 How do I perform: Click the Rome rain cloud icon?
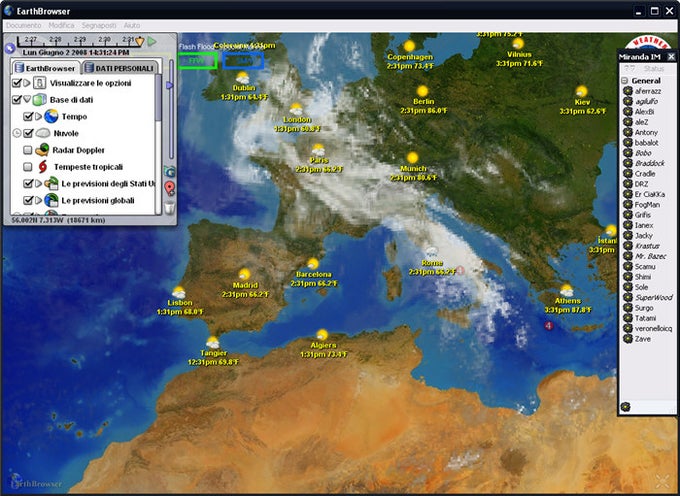click(x=432, y=251)
